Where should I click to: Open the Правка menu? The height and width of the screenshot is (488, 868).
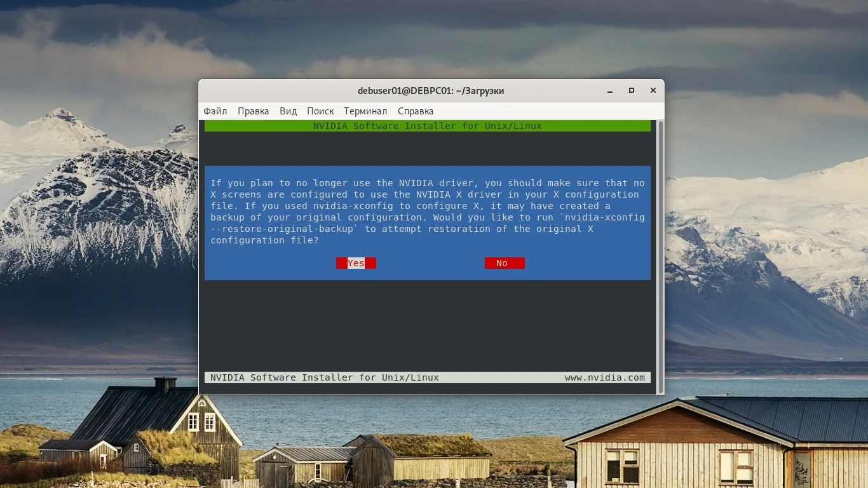254,111
